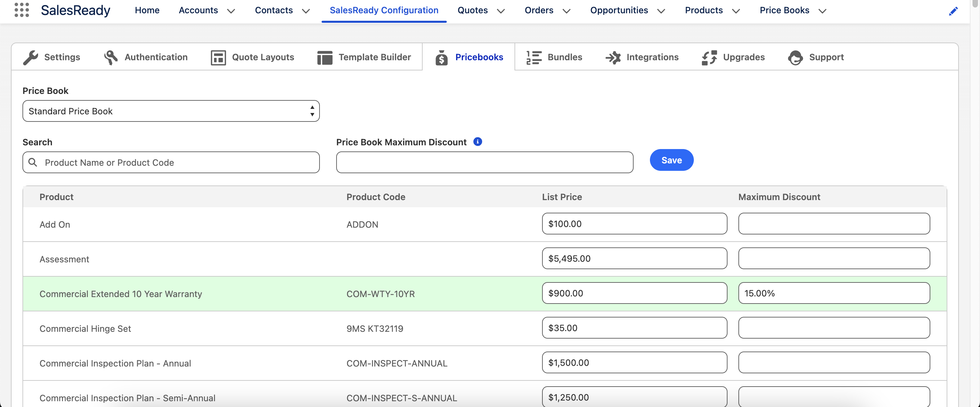Click the product search field
Viewport: 980px width, 407px height.
[171, 162]
